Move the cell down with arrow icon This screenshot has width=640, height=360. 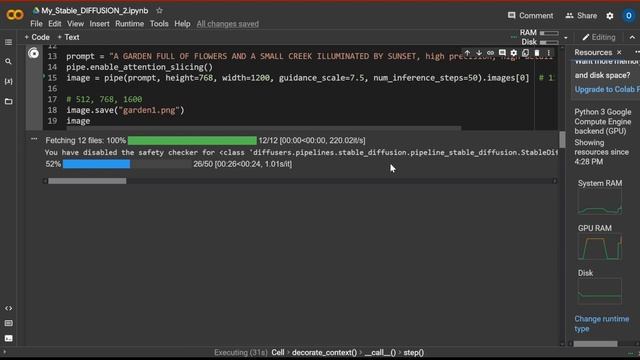point(478,53)
